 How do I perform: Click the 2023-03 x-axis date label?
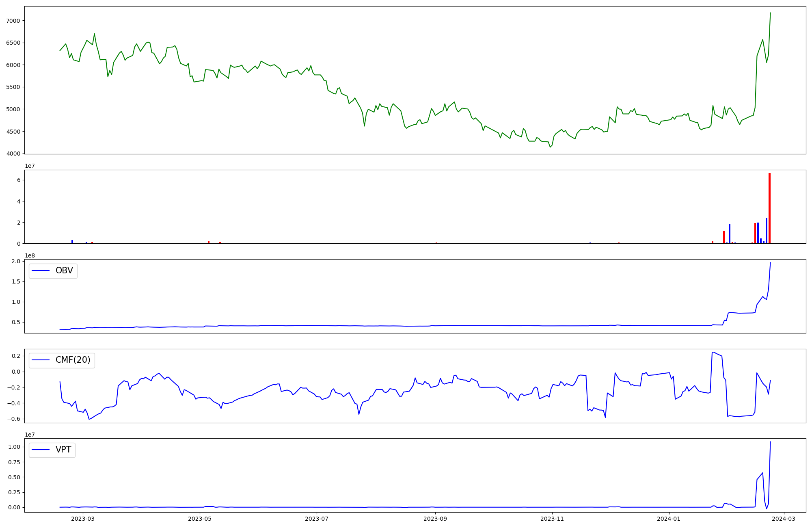click(83, 519)
